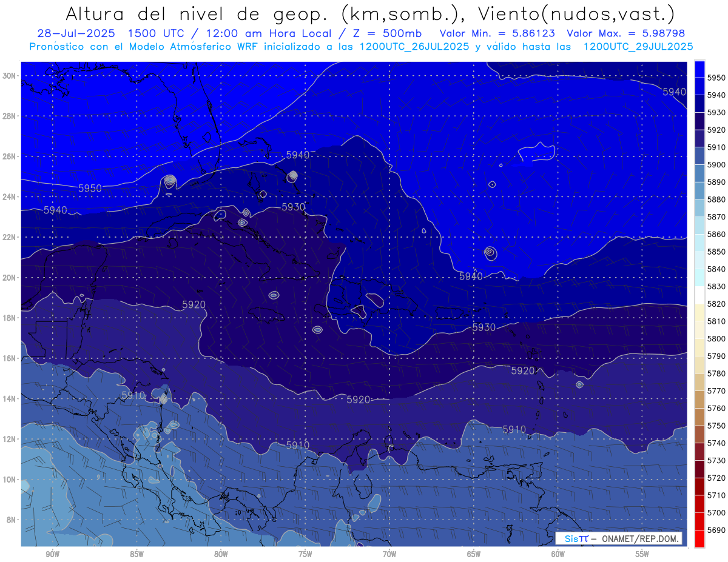Image resolution: width=728 pixels, height=562 pixels.
Task: Select the 'Z = 500mb' level text
Action: point(388,33)
